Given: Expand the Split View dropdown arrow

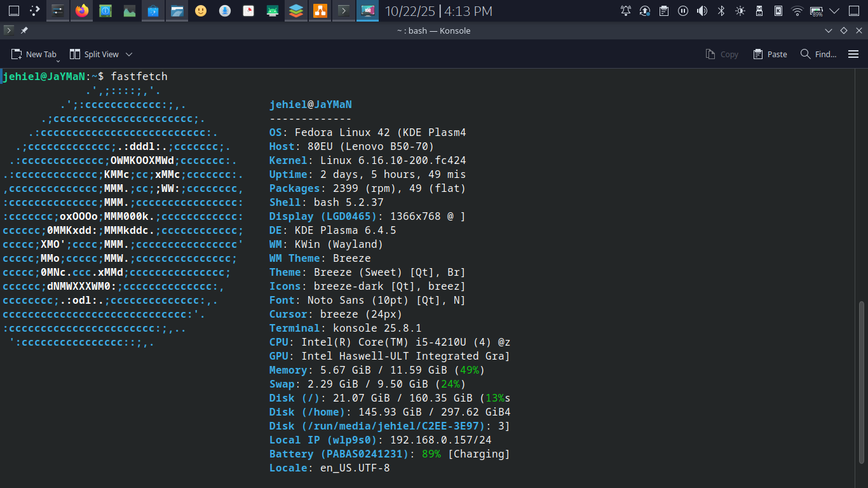Looking at the screenshot, I should tap(129, 55).
